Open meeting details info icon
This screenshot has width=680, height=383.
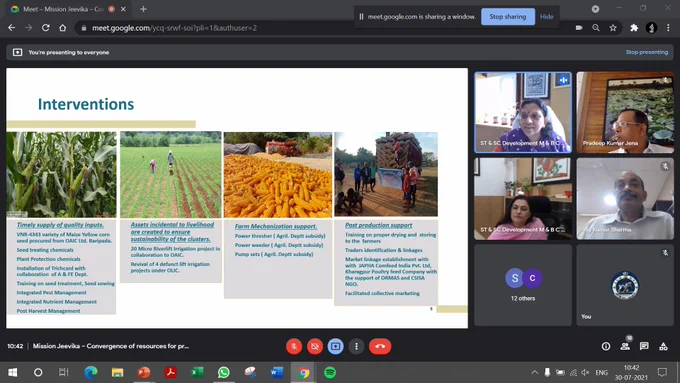(x=606, y=346)
